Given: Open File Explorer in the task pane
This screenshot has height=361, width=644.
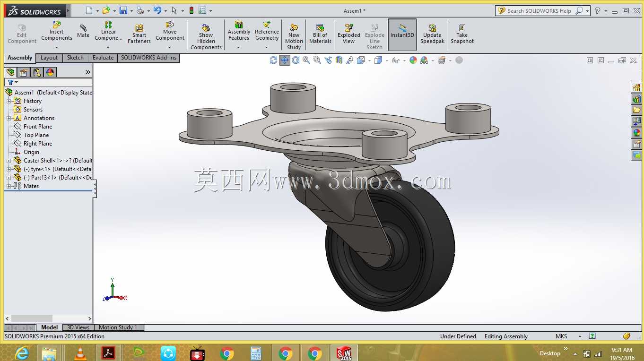Looking at the screenshot, I should click(x=636, y=110).
